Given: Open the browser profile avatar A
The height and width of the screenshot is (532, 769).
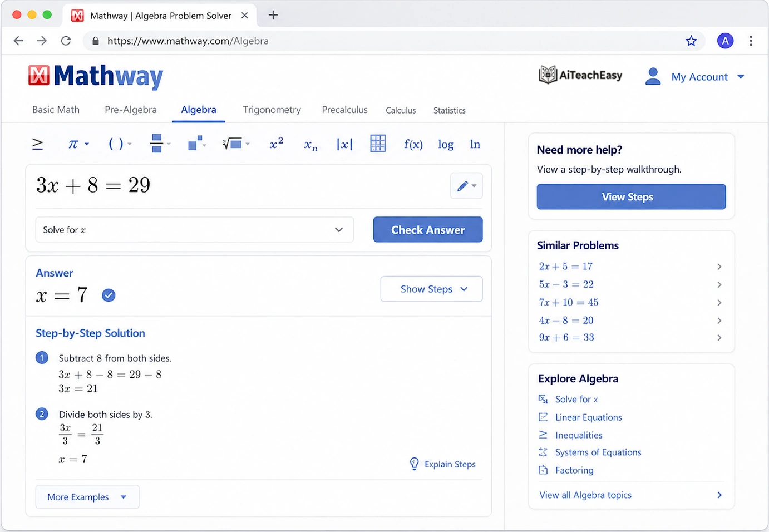Looking at the screenshot, I should [x=725, y=41].
